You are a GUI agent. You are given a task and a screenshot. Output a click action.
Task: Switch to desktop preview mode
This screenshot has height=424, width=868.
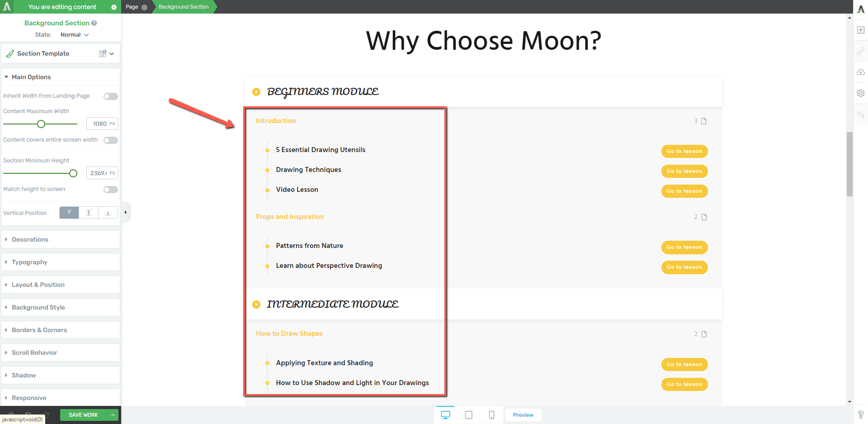pyautogui.click(x=445, y=415)
